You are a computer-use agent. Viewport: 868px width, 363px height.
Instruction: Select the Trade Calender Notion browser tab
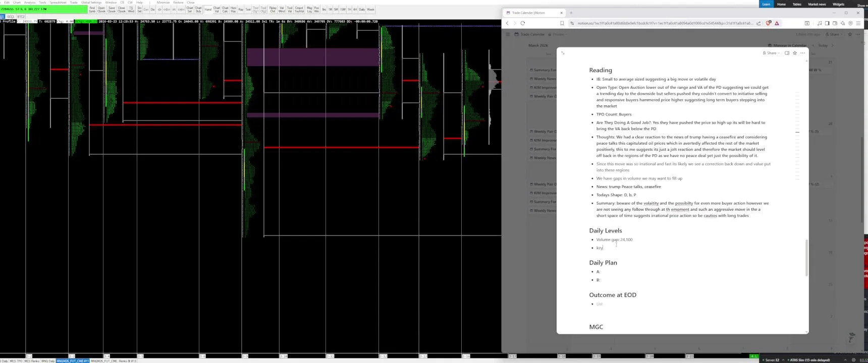(x=533, y=13)
